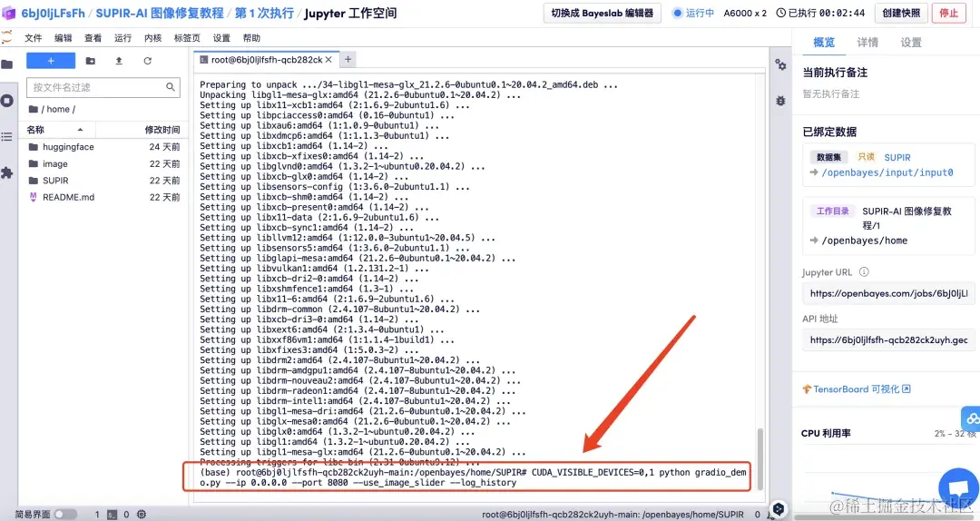Open the 6bj0ljLFsFh breadcrumb link
This screenshot has height=521, width=980.
click(54, 13)
